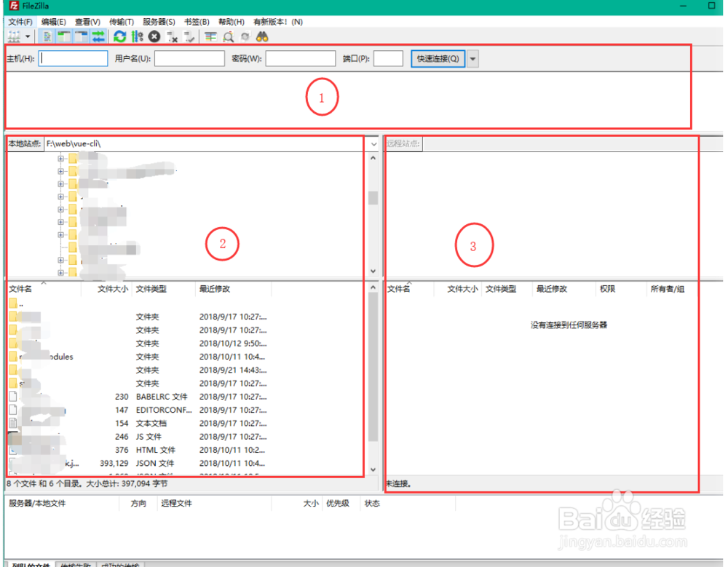This screenshot has width=728, height=567.
Task: Click the '393,129' file size cell
Action: coord(114,464)
